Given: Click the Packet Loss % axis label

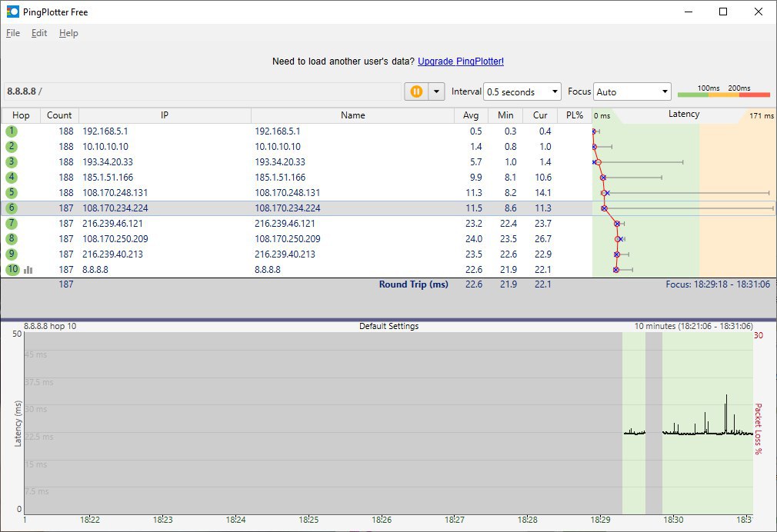Looking at the screenshot, I should [x=759, y=428].
